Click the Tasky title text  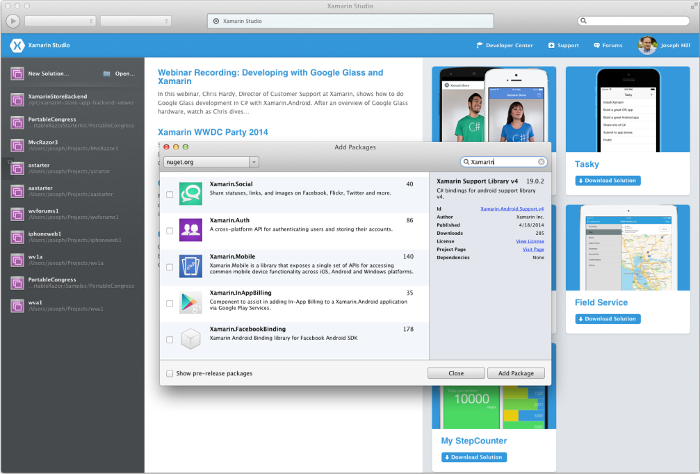coord(587,164)
